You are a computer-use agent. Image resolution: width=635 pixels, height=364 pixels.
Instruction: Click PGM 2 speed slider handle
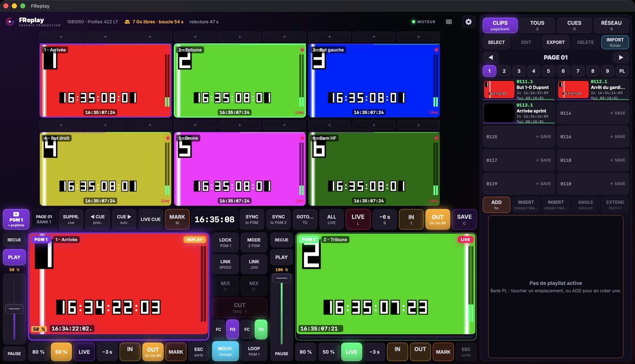point(281,278)
